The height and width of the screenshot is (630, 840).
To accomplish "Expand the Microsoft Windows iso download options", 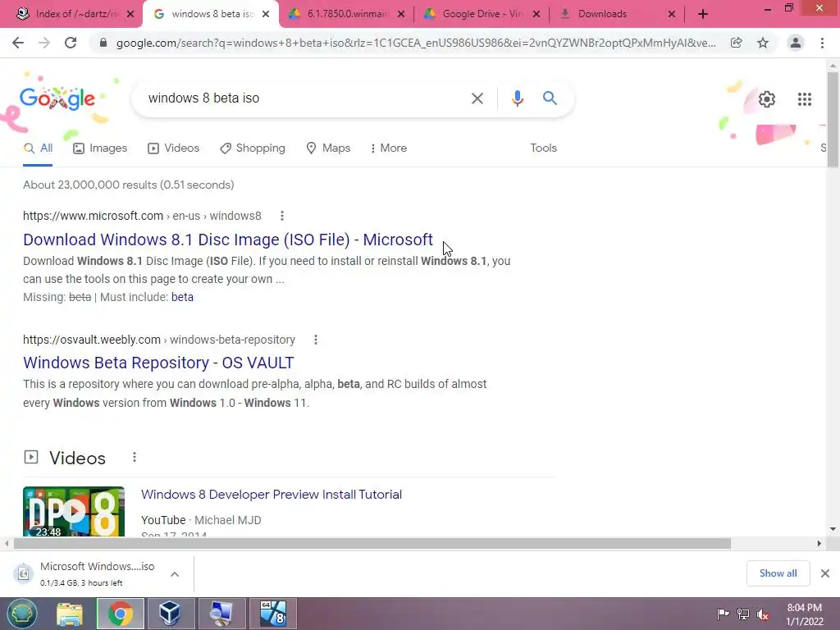I will click(x=175, y=574).
